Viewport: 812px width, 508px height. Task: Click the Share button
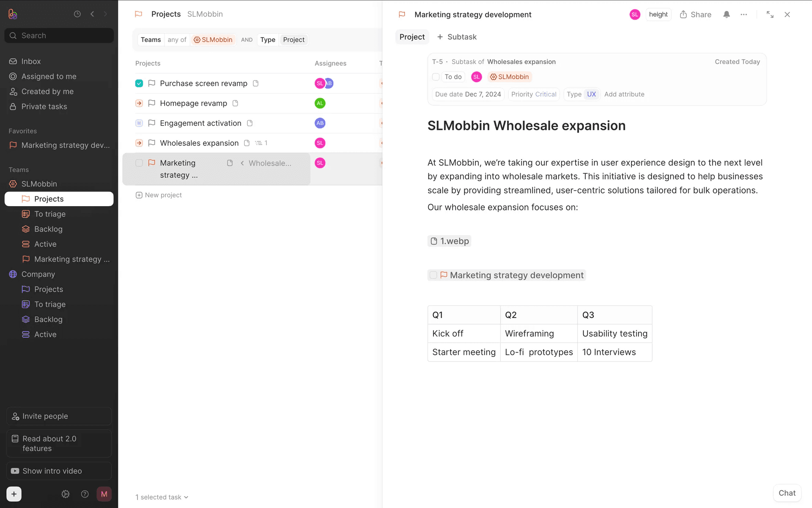point(695,14)
